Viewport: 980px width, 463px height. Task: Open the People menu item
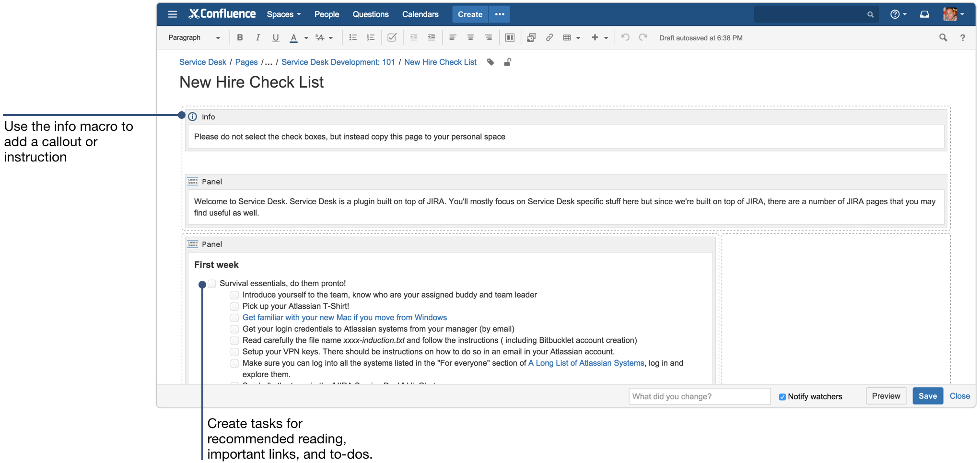[327, 14]
